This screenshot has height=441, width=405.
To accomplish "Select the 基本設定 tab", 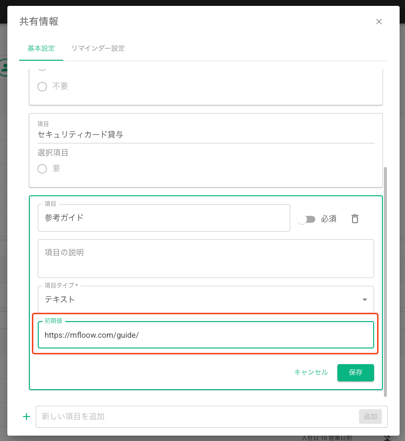I will coord(41,48).
